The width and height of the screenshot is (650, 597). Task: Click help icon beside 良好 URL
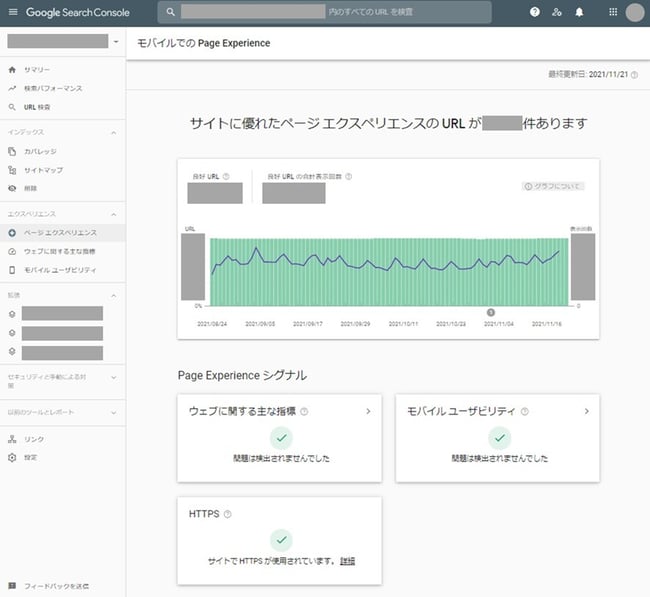click(x=226, y=177)
